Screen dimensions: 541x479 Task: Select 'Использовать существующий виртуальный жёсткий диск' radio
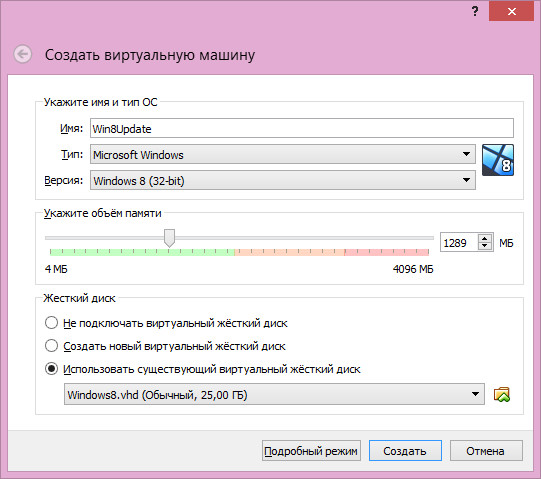tap(51, 369)
